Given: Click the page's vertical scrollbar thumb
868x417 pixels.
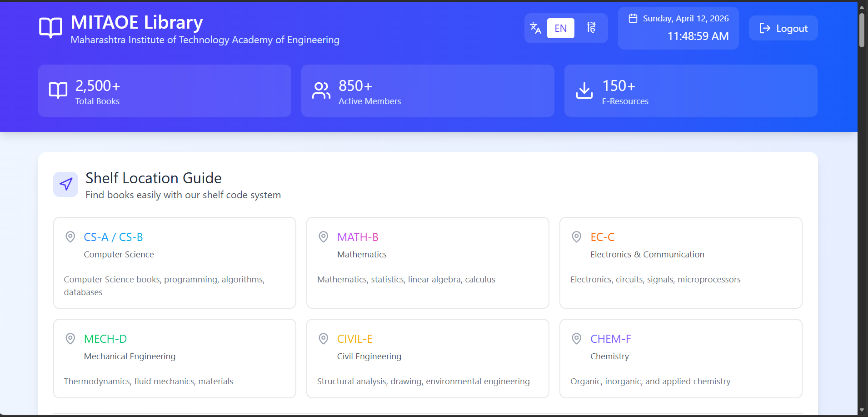Looking at the screenshot, I should (862, 30).
